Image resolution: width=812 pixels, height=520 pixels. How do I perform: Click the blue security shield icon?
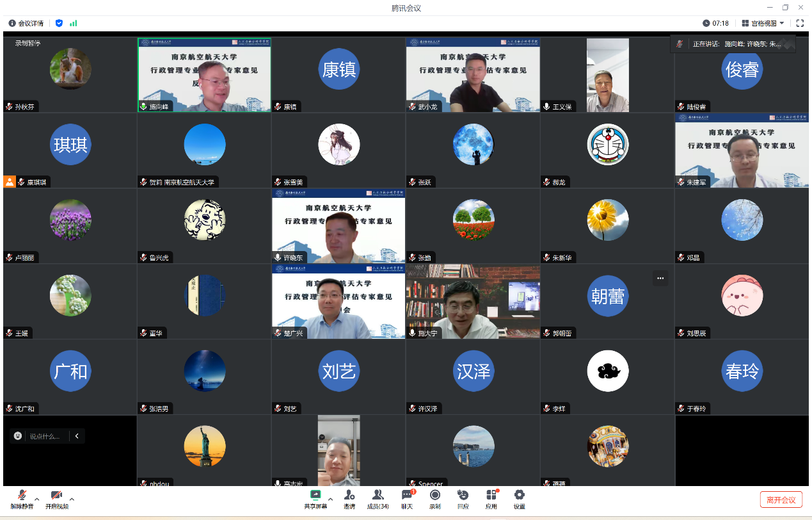click(60, 23)
